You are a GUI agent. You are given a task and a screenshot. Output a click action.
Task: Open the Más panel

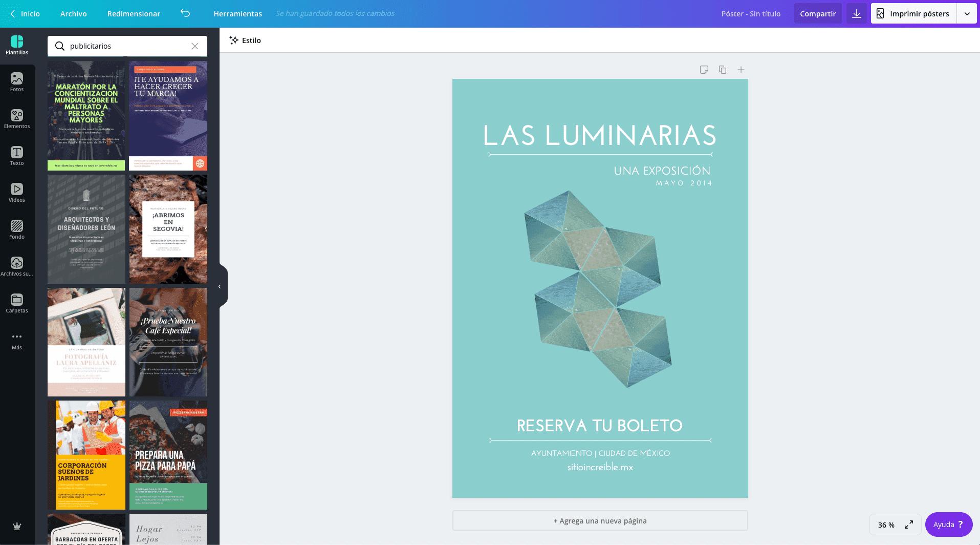click(x=17, y=339)
